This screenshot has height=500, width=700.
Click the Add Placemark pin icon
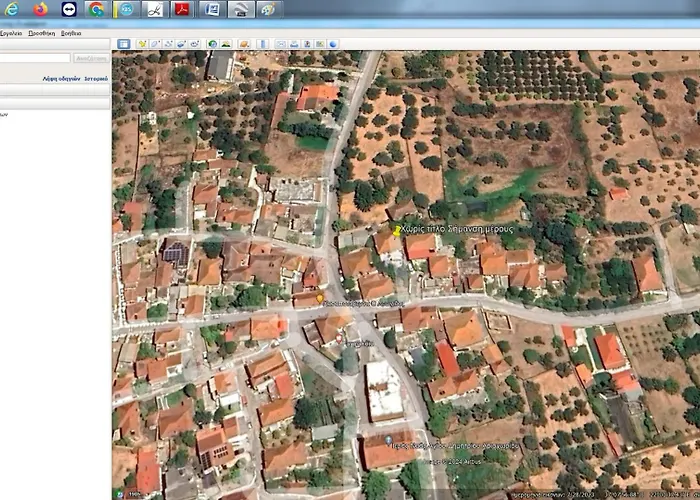click(x=143, y=44)
